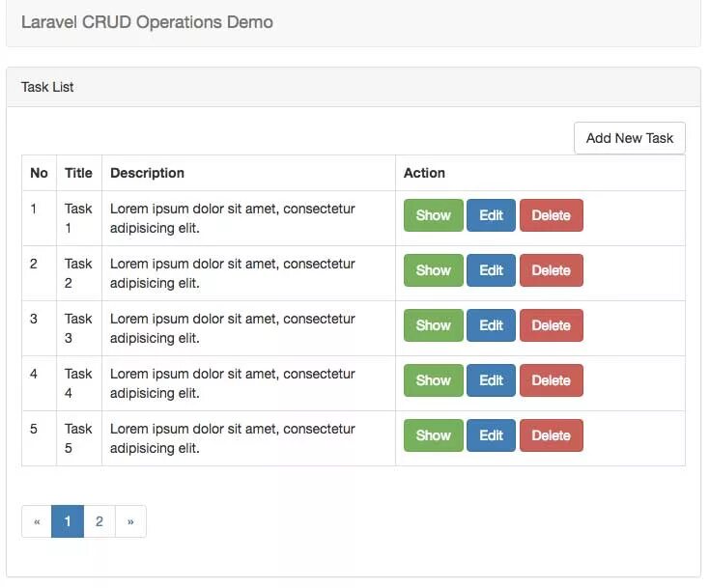Screen dimensions: 710x588
Task: Click the description text in row 4
Action: 232,383
